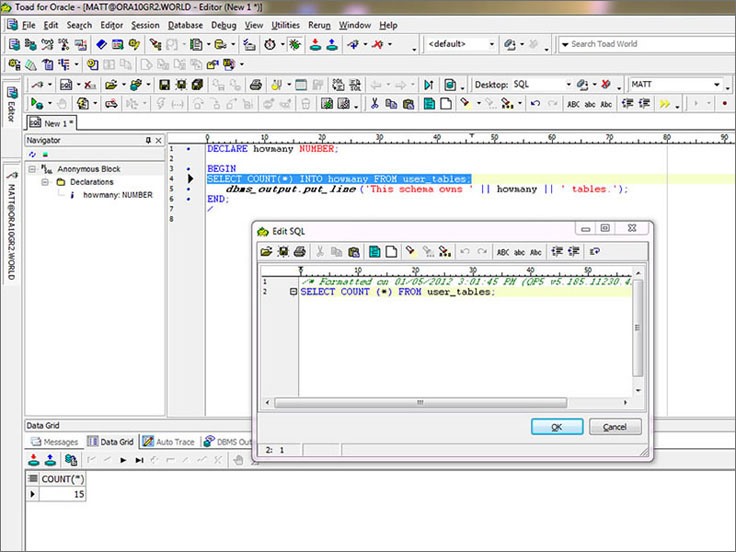Click the flashlight find icon in Edit SQL dialog
This screenshot has width=736, height=552.
pos(410,251)
